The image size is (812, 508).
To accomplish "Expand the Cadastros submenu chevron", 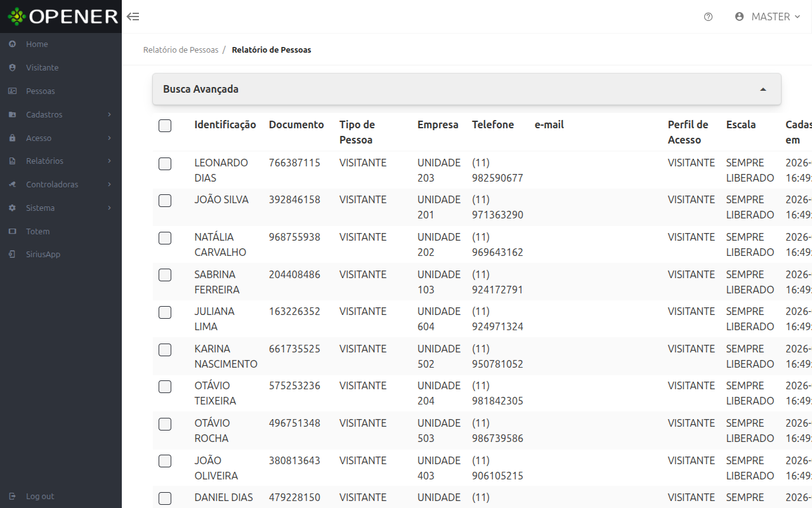I will [110, 114].
